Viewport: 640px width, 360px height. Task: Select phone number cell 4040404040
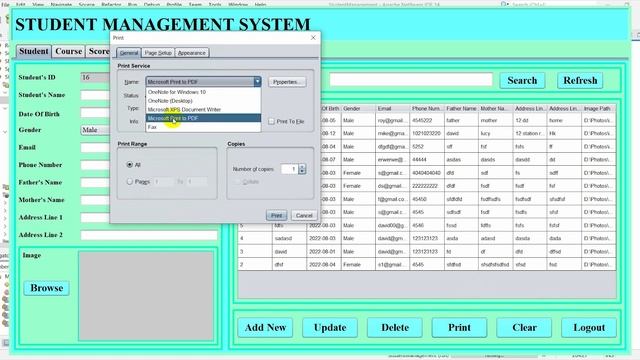[x=426, y=173]
